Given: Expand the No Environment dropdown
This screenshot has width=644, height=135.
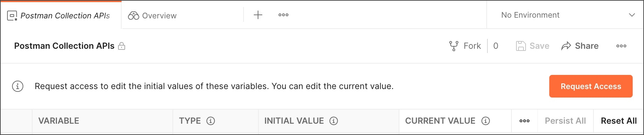Looking at the screenshot, I should (x=565, y=15).
